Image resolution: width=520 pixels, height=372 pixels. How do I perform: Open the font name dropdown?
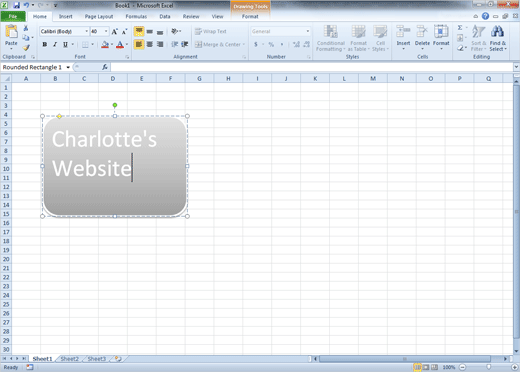[86, 31]
